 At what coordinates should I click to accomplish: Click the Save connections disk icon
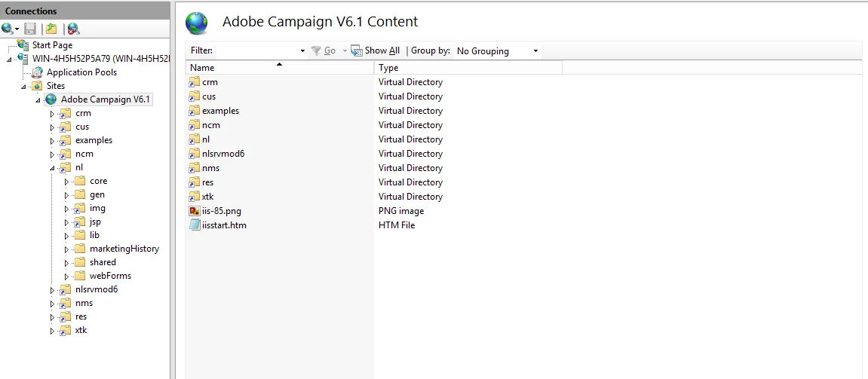pyautogui.click(x=30, y=28)
